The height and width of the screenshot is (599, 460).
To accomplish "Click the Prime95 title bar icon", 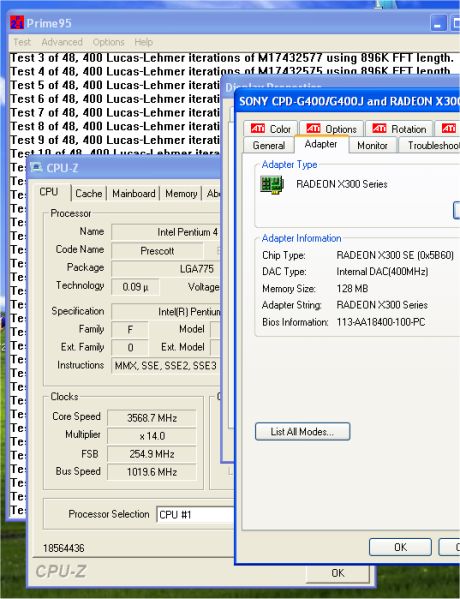I will (x=16, y=23).
